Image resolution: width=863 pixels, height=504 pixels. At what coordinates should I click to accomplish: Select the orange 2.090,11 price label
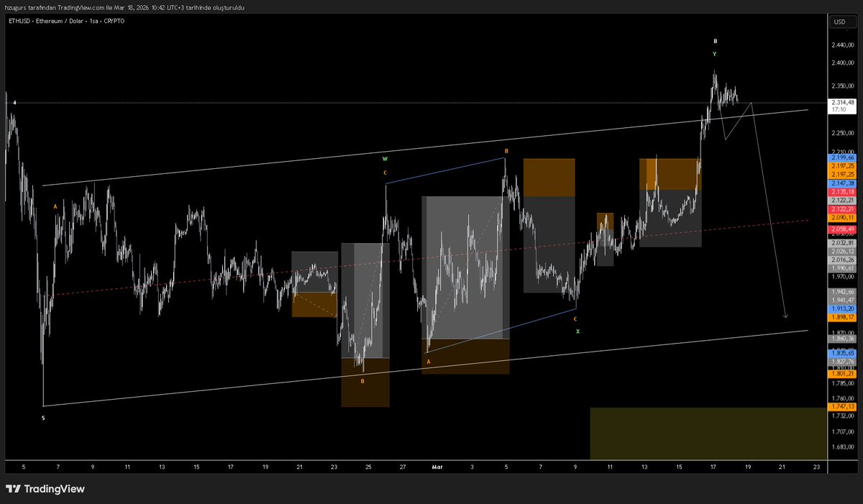coord(842,218)
